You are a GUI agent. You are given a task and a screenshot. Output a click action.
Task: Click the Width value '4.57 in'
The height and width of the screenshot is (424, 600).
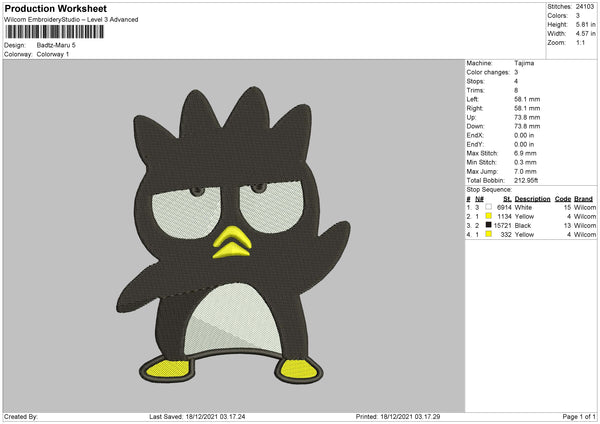point(586,34)
